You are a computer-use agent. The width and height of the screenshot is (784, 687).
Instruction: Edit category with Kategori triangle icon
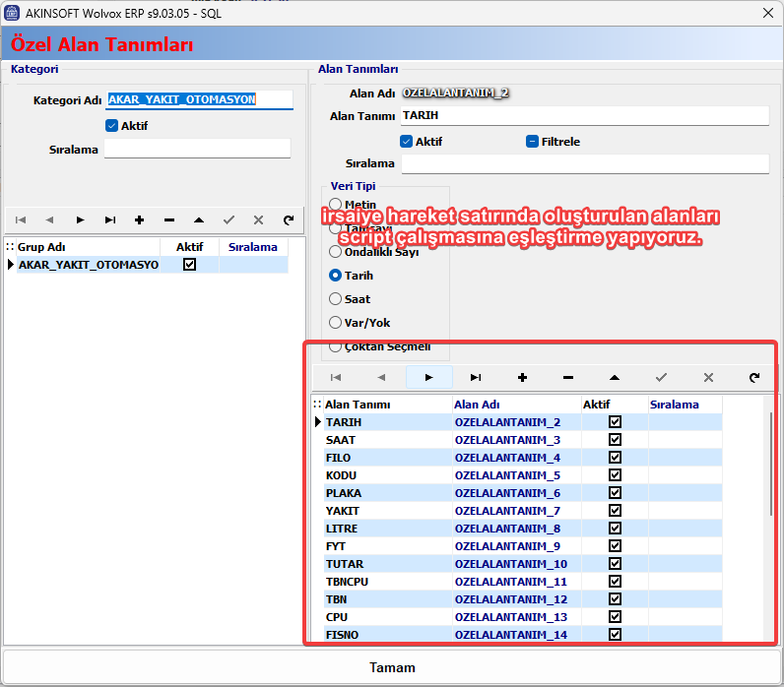tap(199, 219)
